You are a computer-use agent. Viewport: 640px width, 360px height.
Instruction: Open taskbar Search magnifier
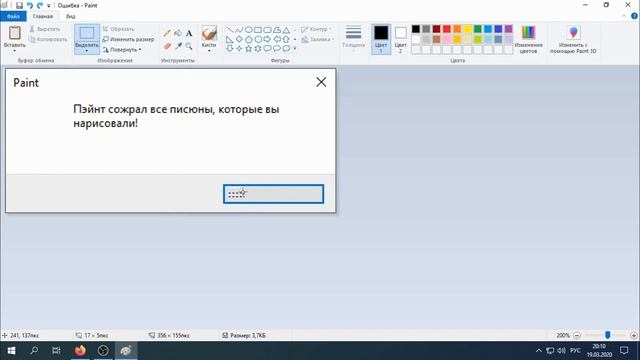click(34, 351)
